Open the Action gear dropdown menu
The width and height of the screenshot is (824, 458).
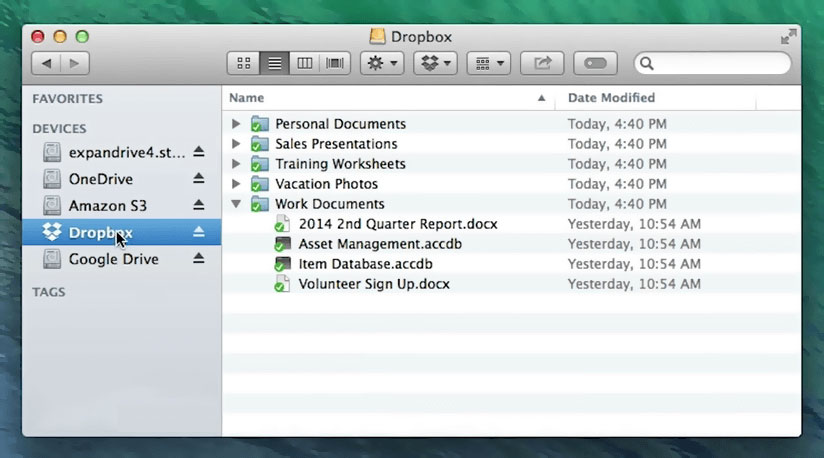pos(382,63)
